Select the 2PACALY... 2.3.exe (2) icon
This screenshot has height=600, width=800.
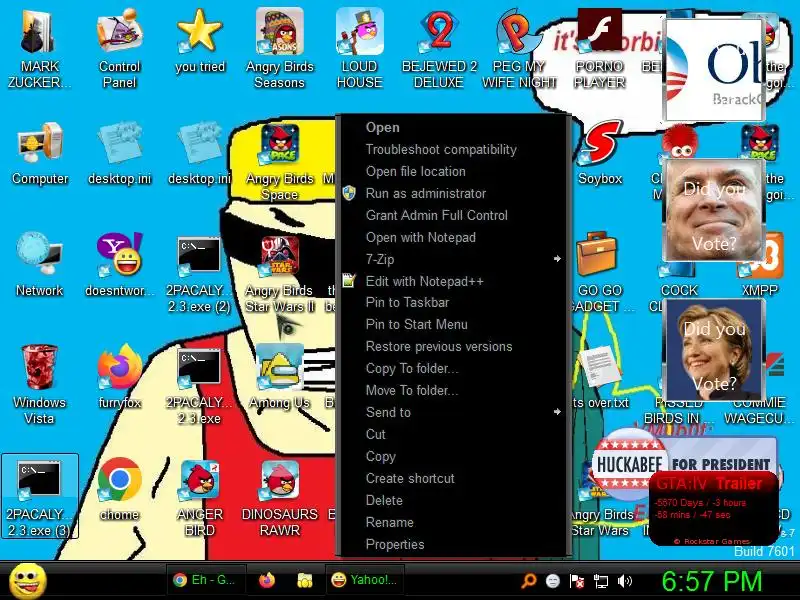[199, 274]
